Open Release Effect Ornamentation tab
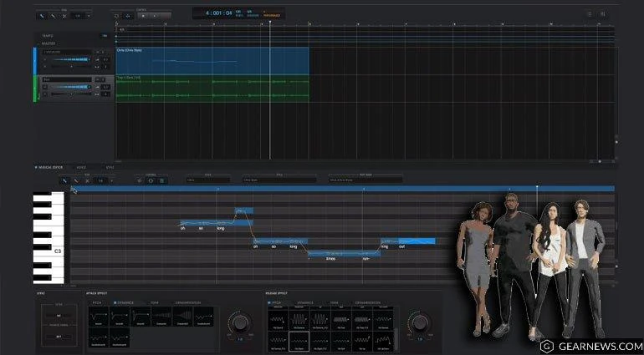This screenshot has width=644, height=355. coord(368,303)
